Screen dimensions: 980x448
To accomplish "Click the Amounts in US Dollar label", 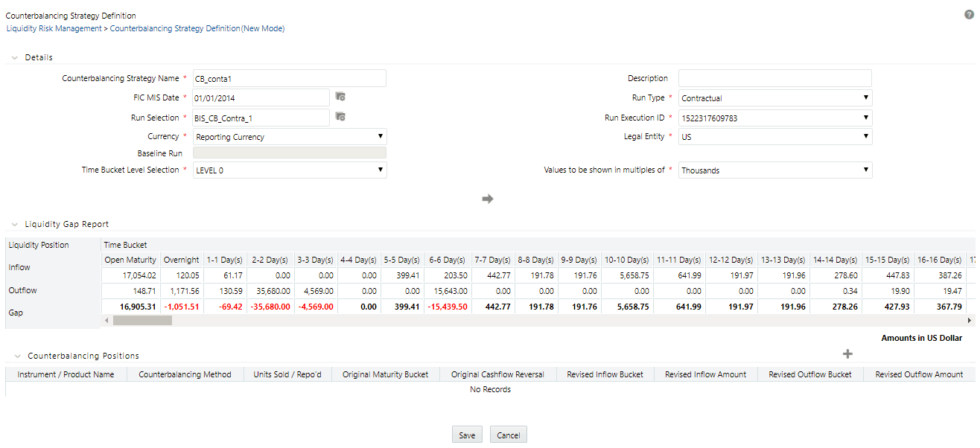I will pyautogui.click(x=922, y=338).
